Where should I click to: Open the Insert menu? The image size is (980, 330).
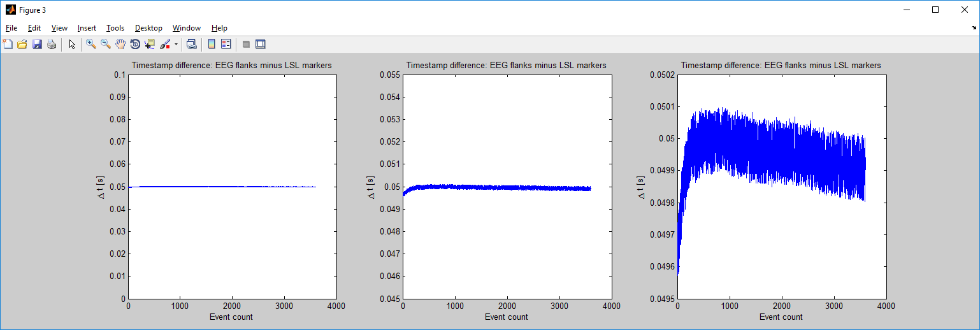[x=87, y=28]
